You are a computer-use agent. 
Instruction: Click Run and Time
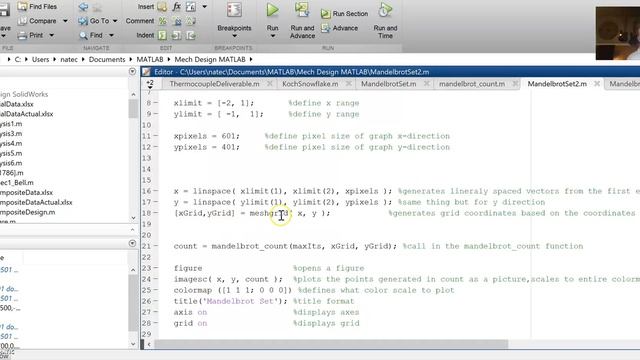pos(385,20)
